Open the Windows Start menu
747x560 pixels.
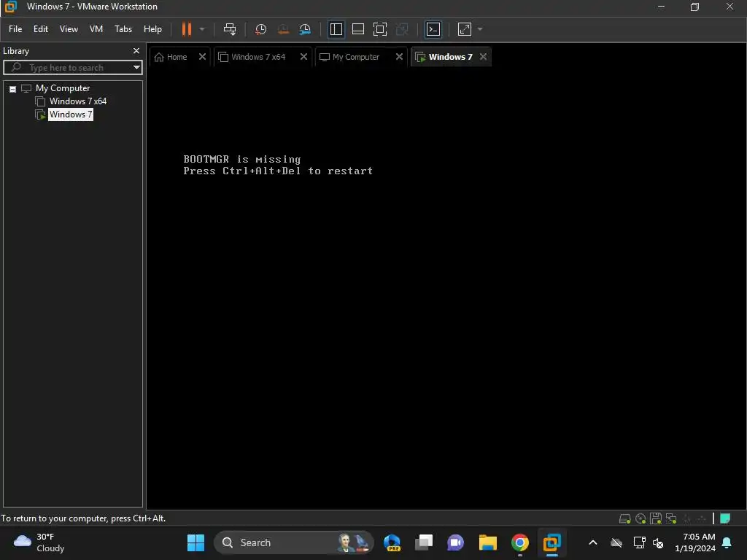[196, 542]
